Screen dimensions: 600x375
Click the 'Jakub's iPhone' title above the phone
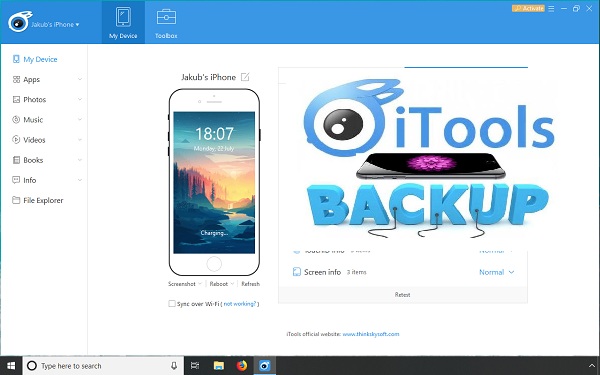click(x=209, y=77)
